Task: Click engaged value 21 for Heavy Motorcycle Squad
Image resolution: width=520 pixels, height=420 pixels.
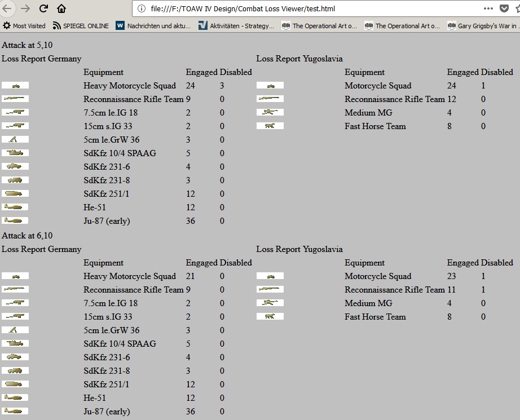Action: point(191,276)
